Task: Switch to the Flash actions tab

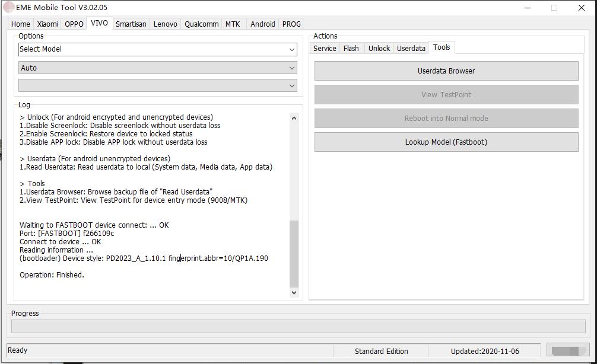Action: pos(351,48)
